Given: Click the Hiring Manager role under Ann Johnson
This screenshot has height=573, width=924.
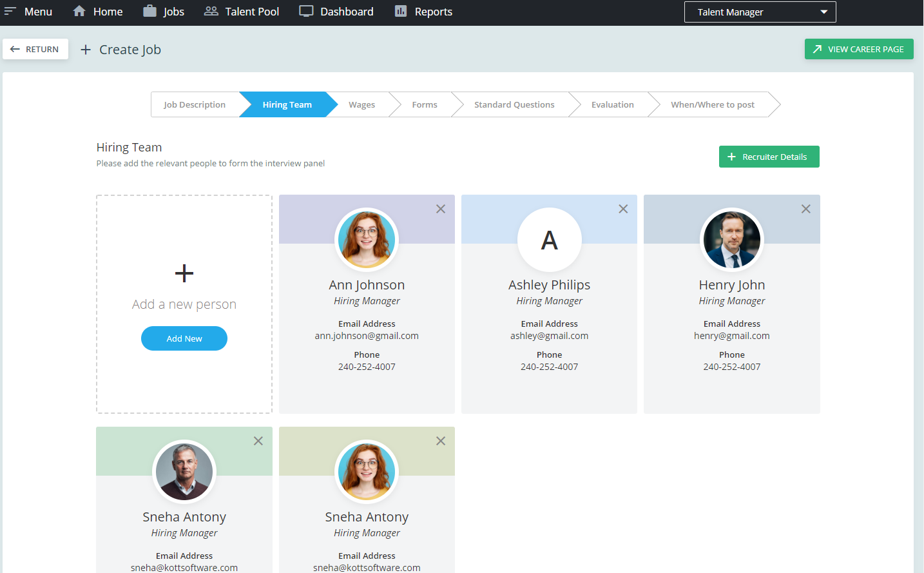Looking at the screenshot, I should click(367, 301).
